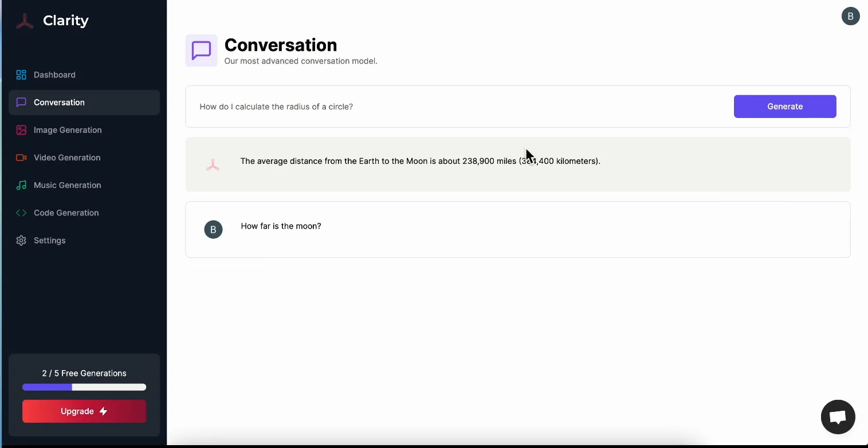
Task: Open the Image Generation section
Action: click(68, 130)
